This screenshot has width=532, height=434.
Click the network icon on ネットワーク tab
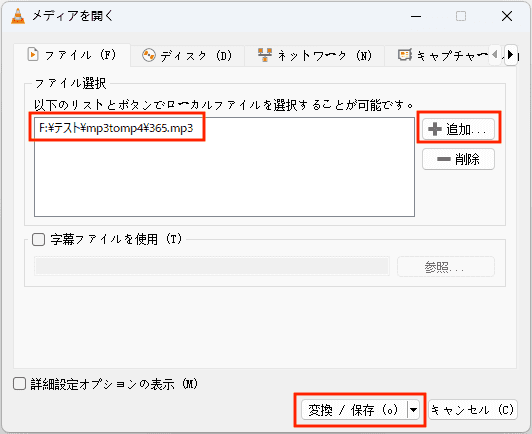click(265, 55)
